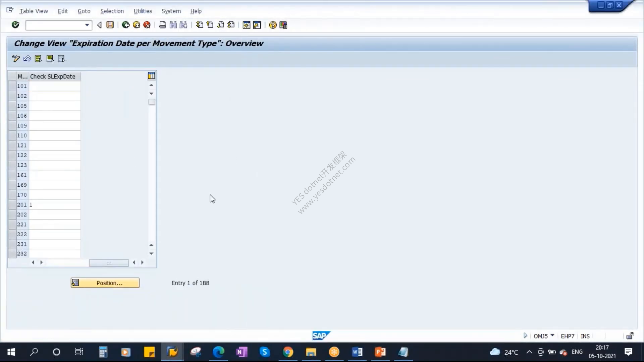Click the red Cancel icon
644x362 pixels.
147,25
